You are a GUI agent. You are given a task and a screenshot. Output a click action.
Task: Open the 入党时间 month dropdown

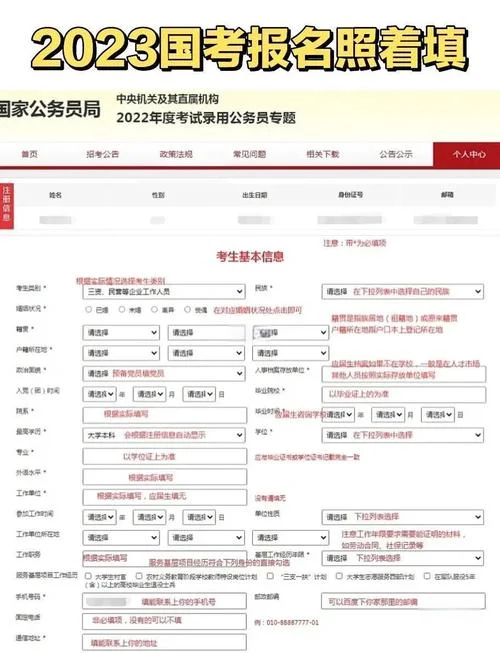(x=149, y=394)
